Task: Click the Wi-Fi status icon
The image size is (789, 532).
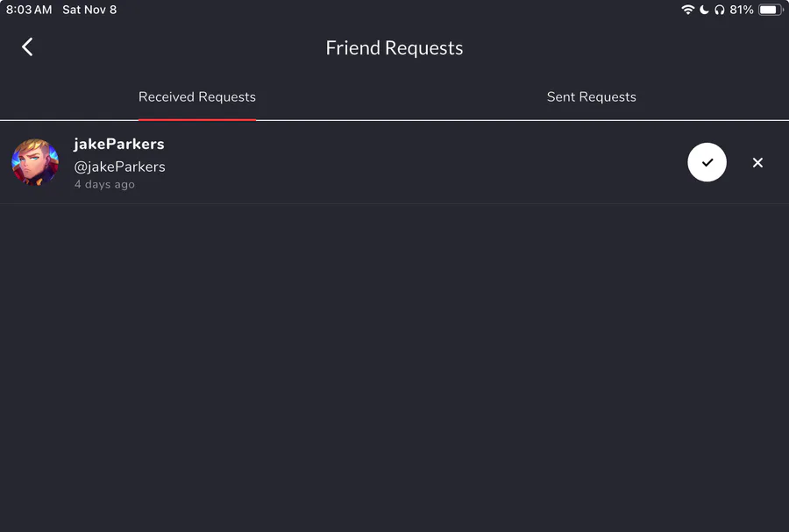Action: click(687, 10)
